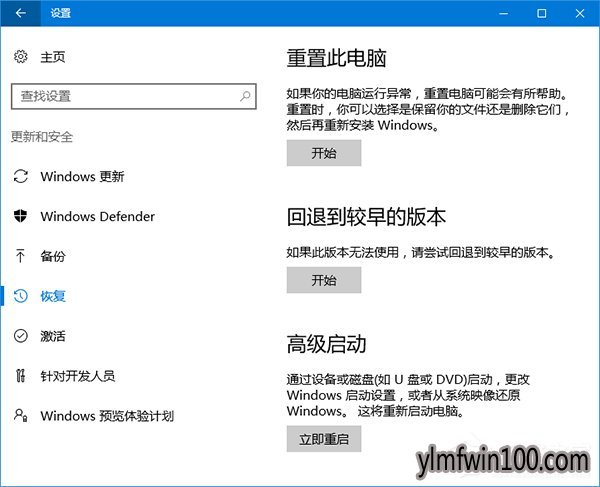Screen dimensions: 600x487
Task: Click the search magnifier icon
Action: point(245,96)
